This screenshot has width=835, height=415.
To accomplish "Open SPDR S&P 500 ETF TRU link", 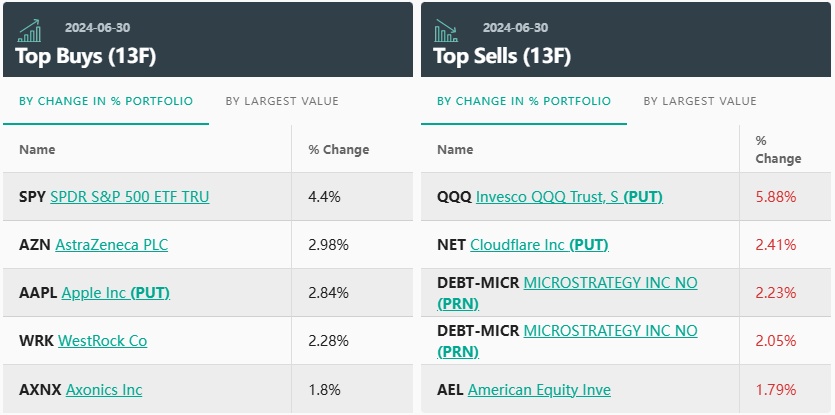I will 130,197.
